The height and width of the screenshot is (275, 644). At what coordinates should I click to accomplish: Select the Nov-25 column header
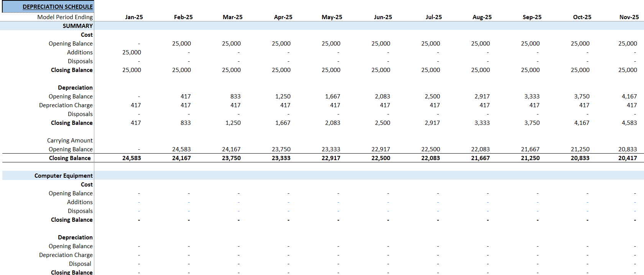tap(629, 17)
